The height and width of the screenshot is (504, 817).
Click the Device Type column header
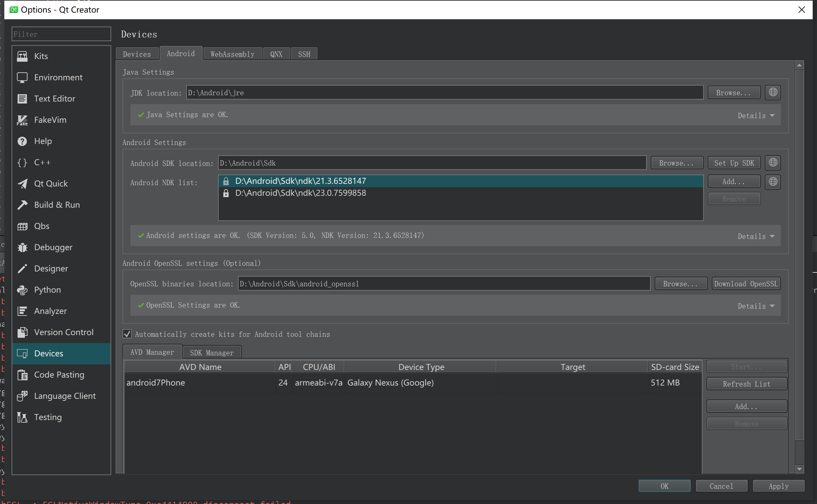coord(421,367)
